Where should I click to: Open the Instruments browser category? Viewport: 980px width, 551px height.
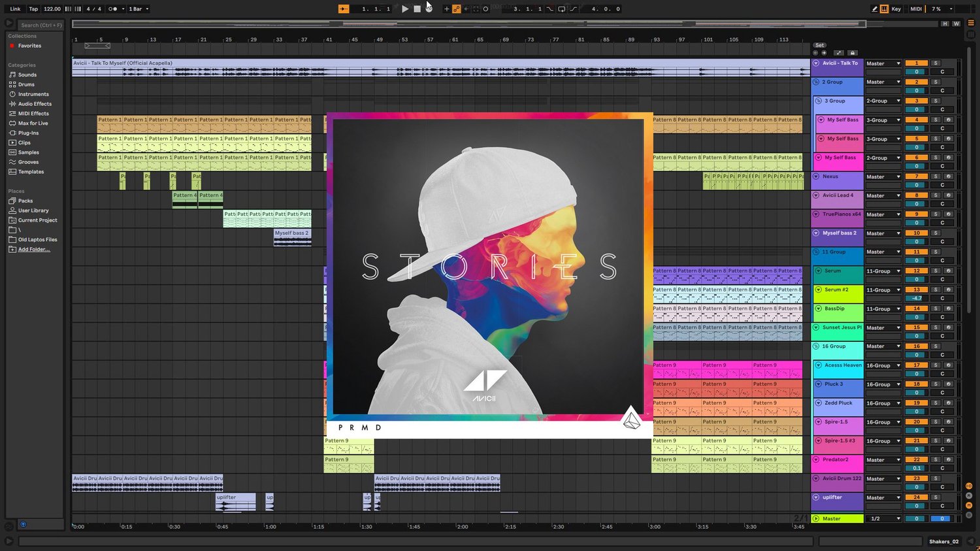33,94
